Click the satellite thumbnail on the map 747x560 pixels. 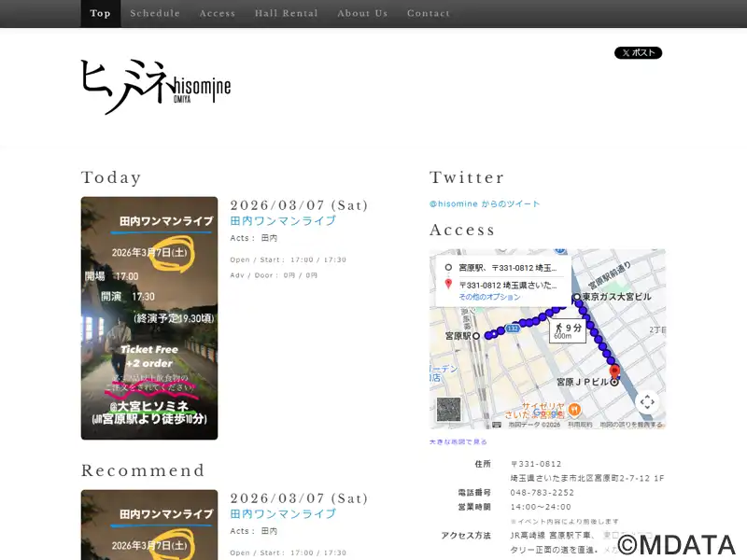449,410
